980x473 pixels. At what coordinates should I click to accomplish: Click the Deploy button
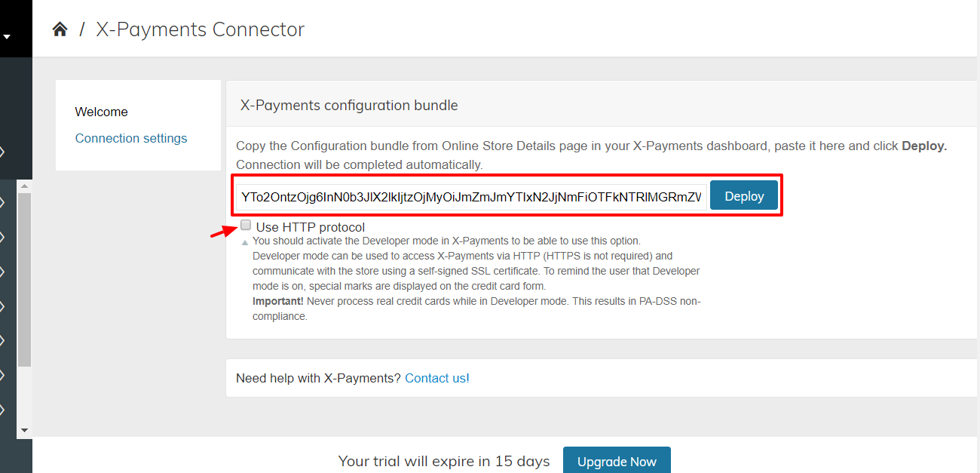point(744,196)
